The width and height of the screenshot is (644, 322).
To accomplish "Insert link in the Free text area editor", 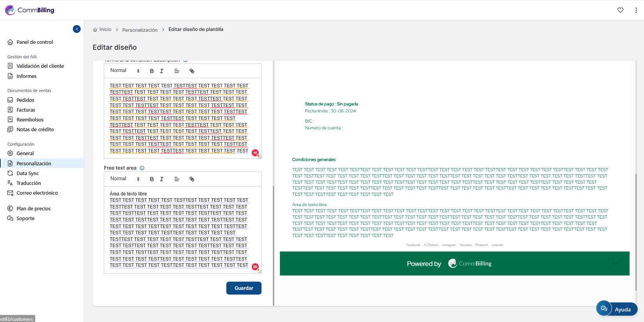I will [192, 179].
